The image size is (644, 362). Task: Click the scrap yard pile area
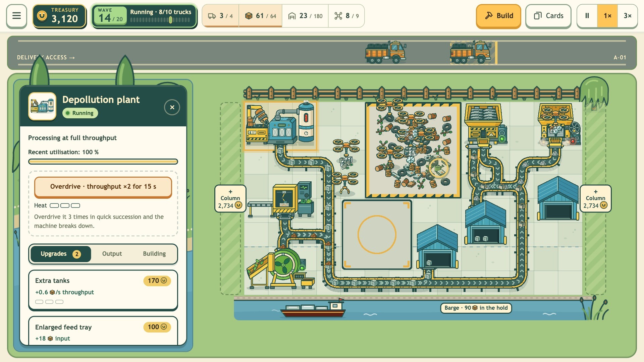pos(413,150)
